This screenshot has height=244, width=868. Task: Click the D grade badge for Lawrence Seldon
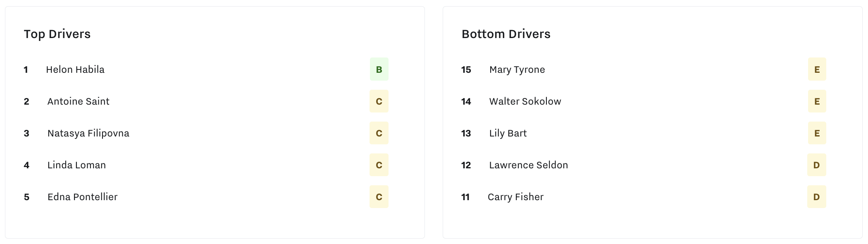point(817,165)
